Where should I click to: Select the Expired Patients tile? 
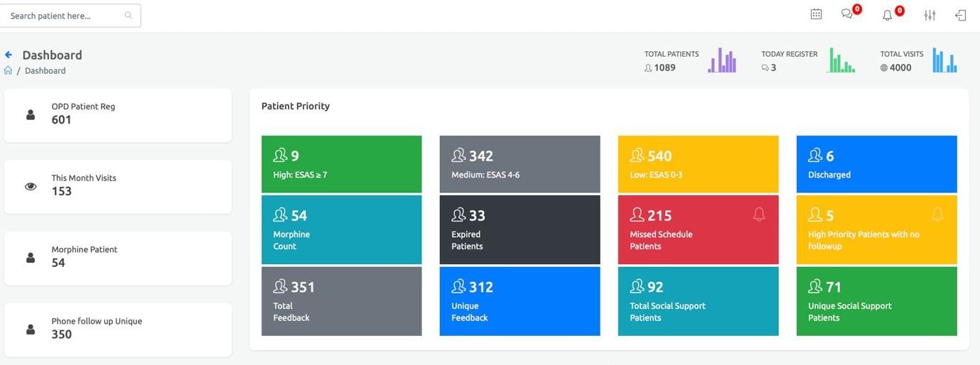pyautogui.click(x=519, y=229)
